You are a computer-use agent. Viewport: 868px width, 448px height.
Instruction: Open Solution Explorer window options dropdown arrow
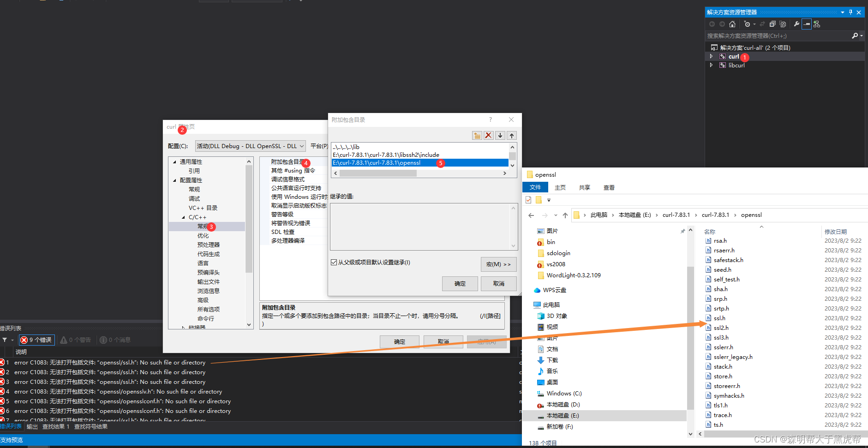pos(843,12)
